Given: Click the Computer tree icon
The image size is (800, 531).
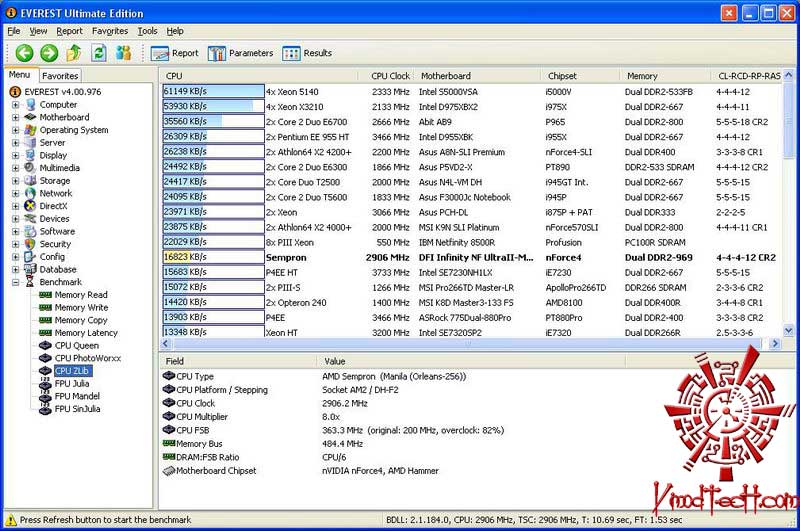Looking at the screenshot, I should [x=31, y=105].
